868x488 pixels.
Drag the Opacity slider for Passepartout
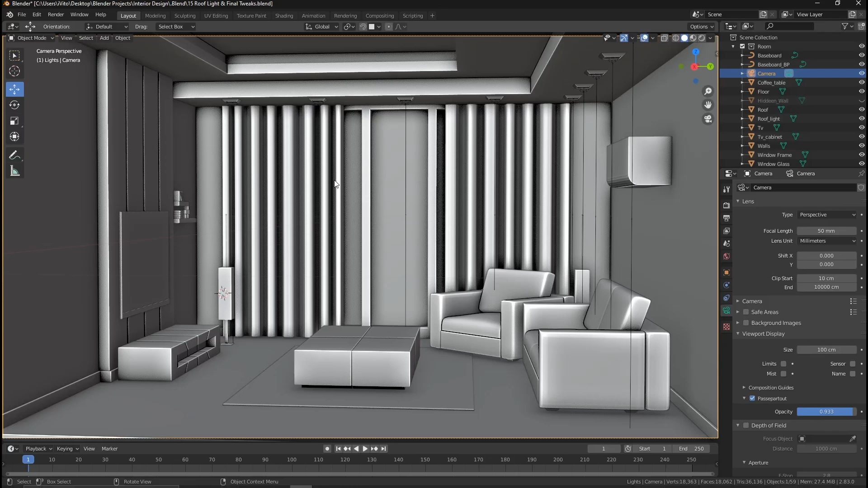tap(827, 412)
